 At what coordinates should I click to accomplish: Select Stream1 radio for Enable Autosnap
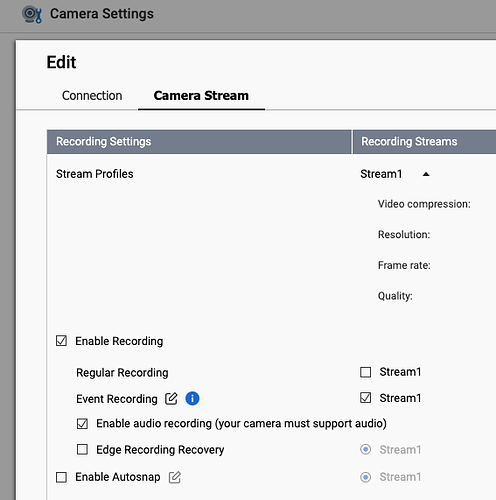pos(366,477)
